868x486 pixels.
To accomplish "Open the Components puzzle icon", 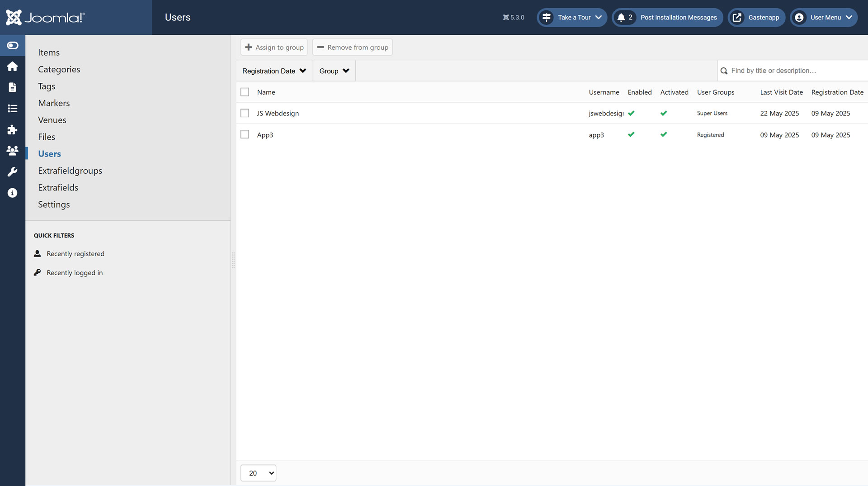I will point(13,130).
